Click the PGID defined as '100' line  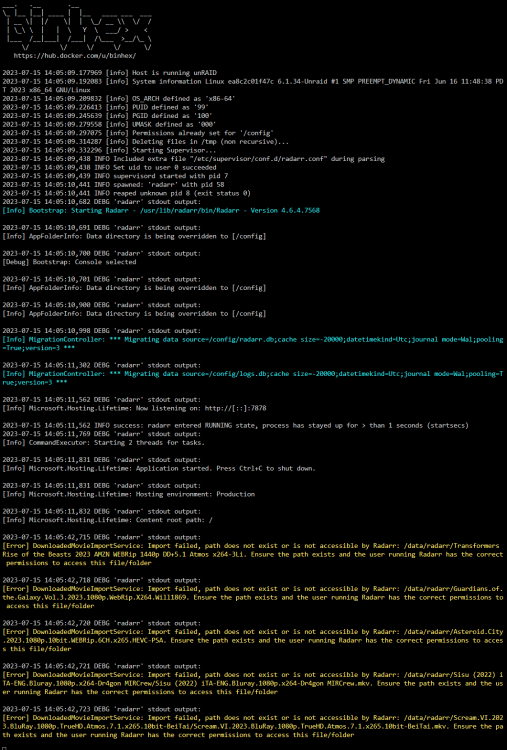point(107,116)
